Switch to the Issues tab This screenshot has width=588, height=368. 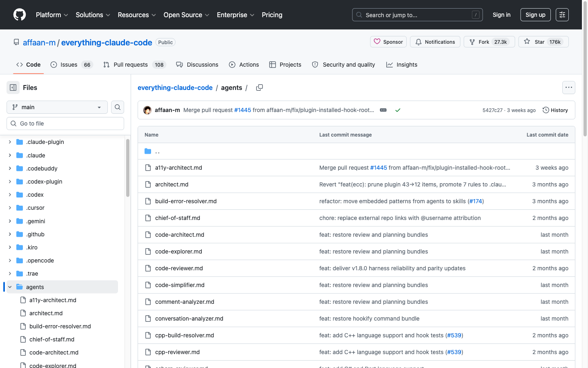coord(72,65)
